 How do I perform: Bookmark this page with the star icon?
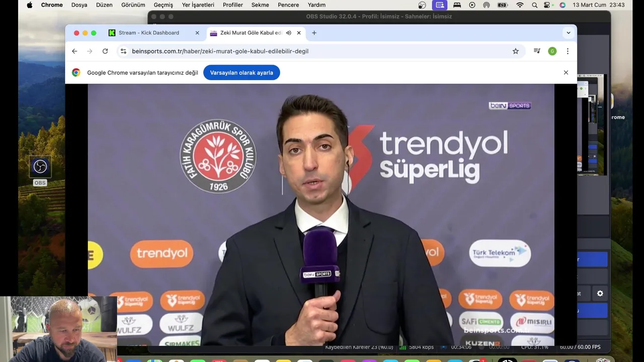click(x=516, y=51)
